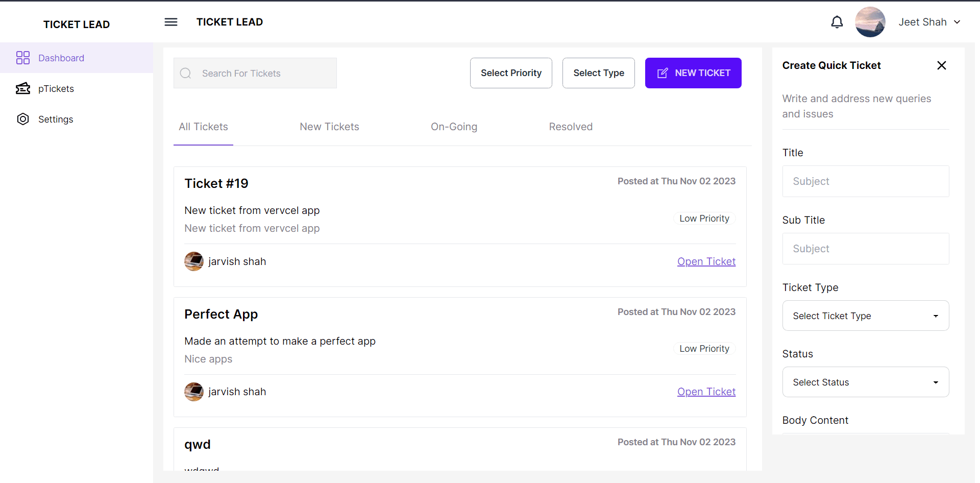Click the Low Priority badge on Ticket #19
Screen dimensions: 980x483
(704, 218)
